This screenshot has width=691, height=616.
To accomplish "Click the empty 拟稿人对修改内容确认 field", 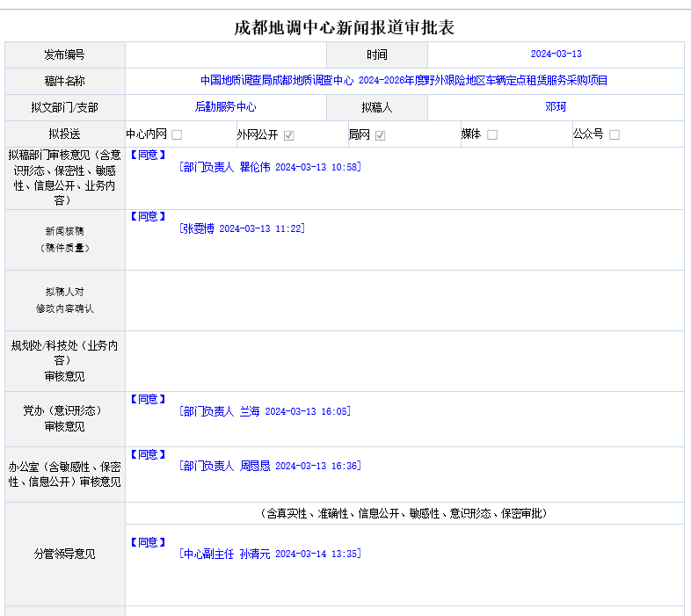I will point(404,301).
